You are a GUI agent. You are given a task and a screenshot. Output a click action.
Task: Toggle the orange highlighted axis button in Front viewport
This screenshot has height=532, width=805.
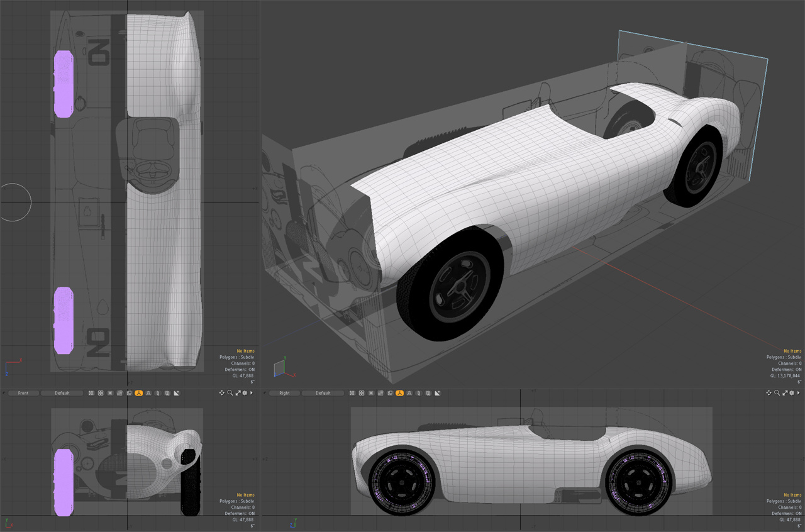pos(138,393)
